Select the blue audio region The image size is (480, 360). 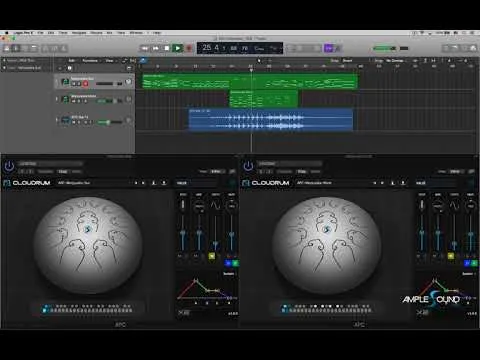click(x=271, y=119)
